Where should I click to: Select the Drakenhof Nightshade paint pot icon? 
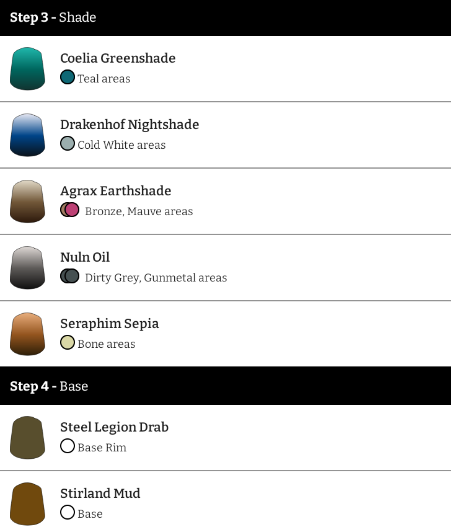click(x=27, y=135)
